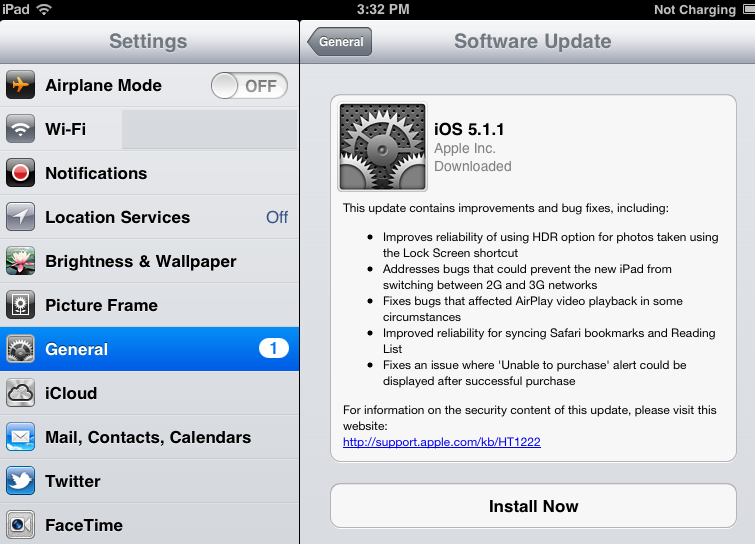Tap the Twitter bird icon
This screenshot has height=544, width=755.
pos(20,481)
